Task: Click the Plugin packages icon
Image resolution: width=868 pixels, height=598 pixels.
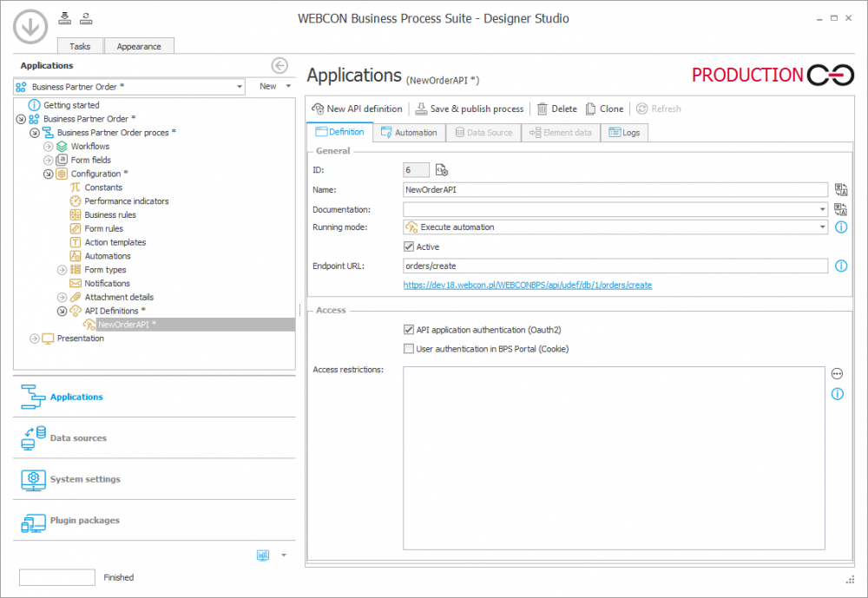Action: [x=33, y=522]
